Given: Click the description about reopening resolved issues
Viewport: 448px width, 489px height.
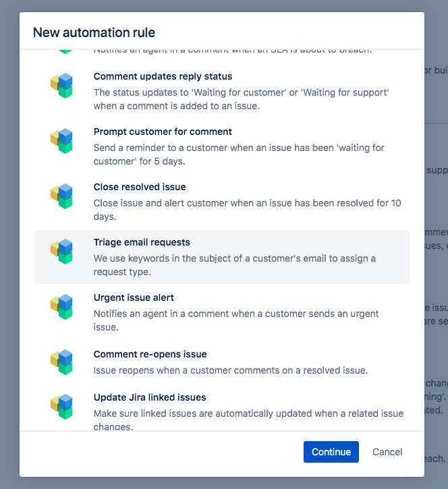Looking at the screenshot, I should pyautogui.click(x=231, y=370).
